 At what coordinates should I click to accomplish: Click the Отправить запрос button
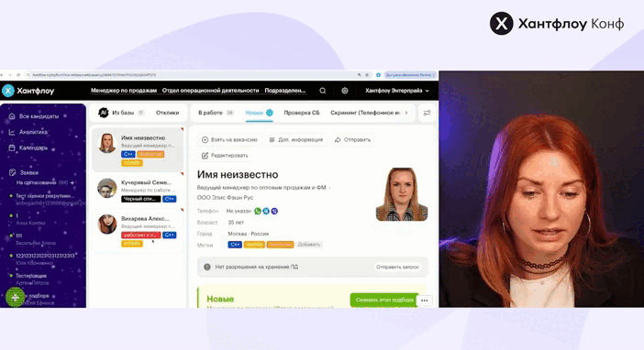click(397, 268)
